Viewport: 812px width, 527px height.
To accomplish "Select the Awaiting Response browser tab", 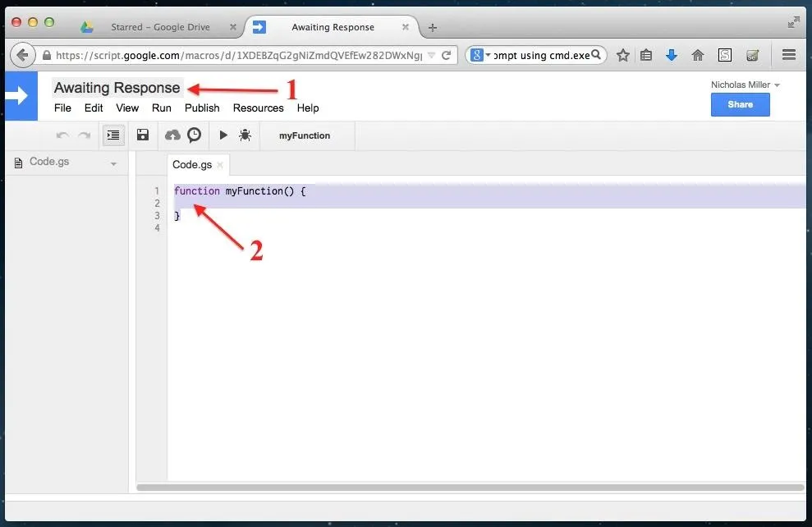I will tap(333, 27).
